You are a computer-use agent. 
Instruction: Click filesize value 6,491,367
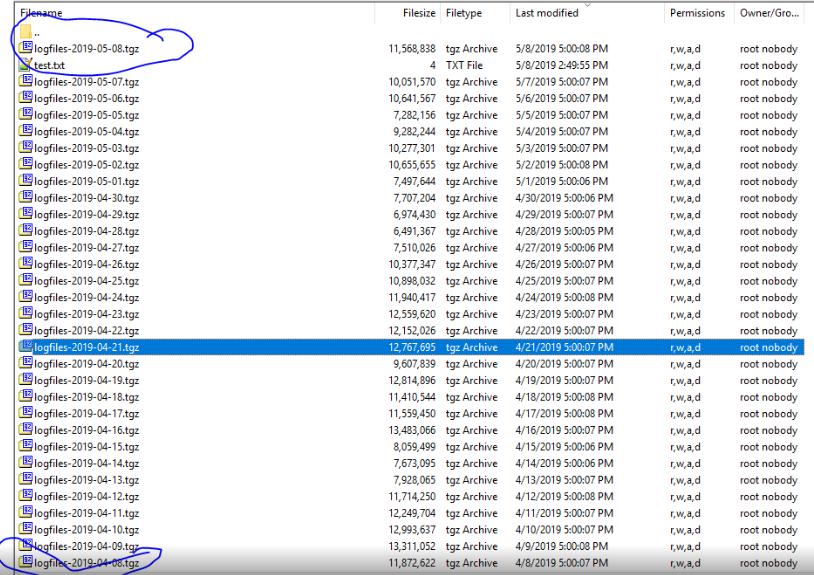414,231
